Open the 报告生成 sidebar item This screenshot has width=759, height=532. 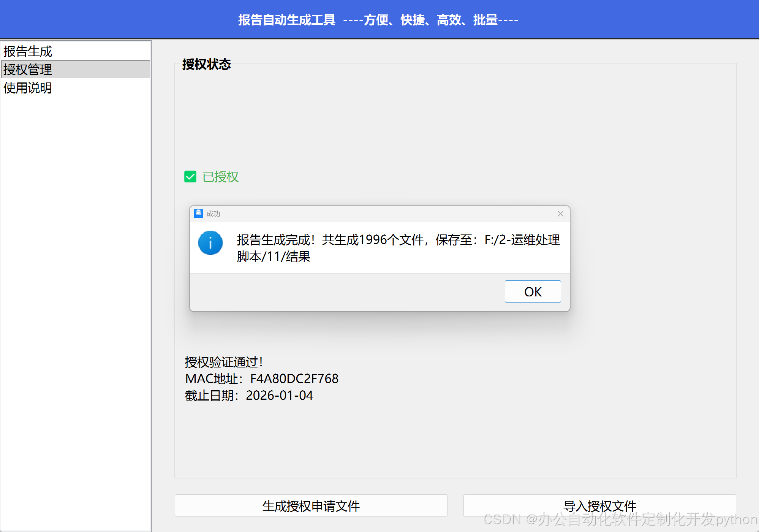pos(28,51)
